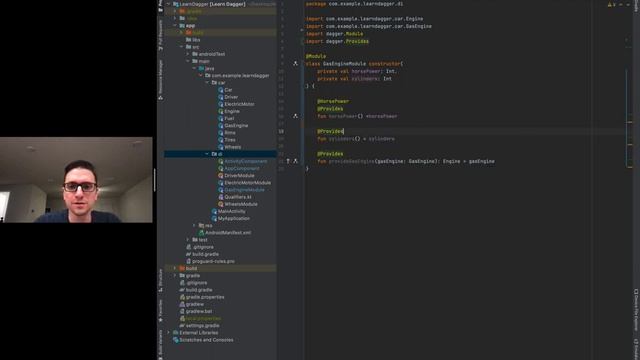Open the Pull Requests tool window tab
This screenshot has height=360, width=640.
coord(160,34)
